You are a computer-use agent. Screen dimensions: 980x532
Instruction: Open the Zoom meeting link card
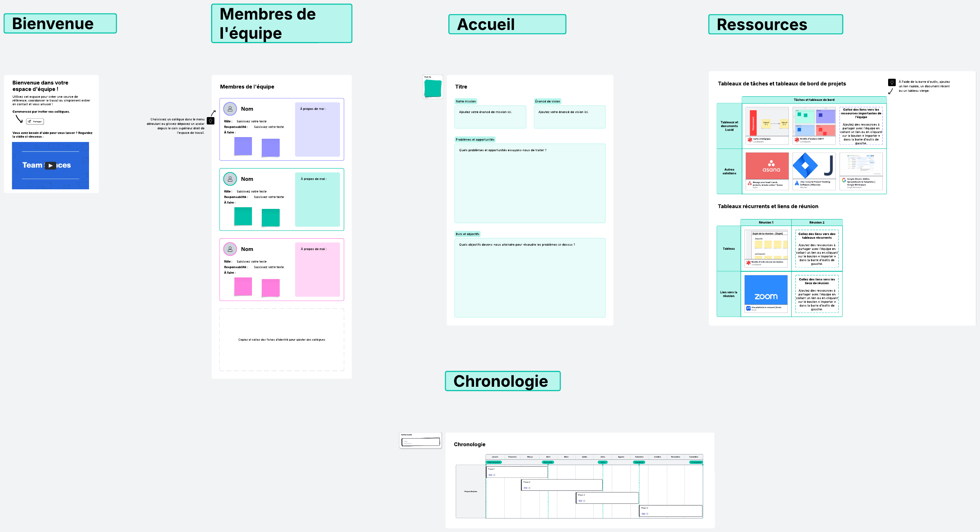tap(766, 294)
